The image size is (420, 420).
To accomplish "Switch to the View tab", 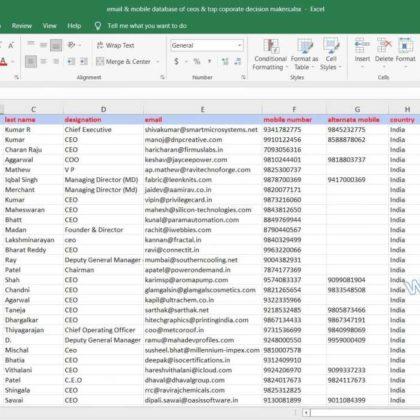I will click(49, 26).
